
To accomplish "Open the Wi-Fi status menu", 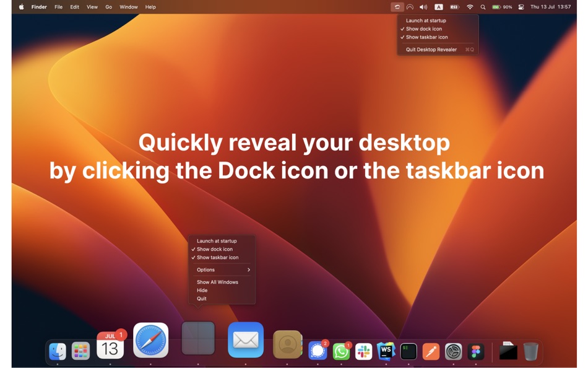I will (x=469, y=7).
